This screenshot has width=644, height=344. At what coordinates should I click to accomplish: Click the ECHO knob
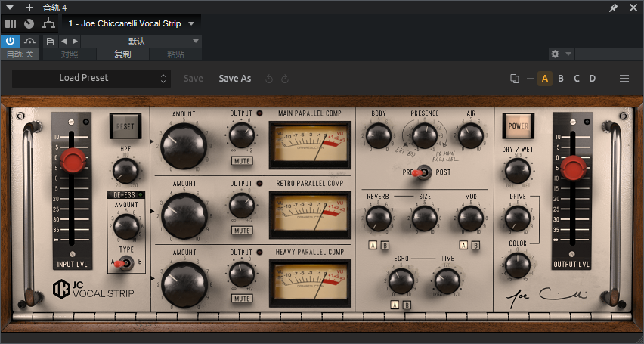pos(401,281)
